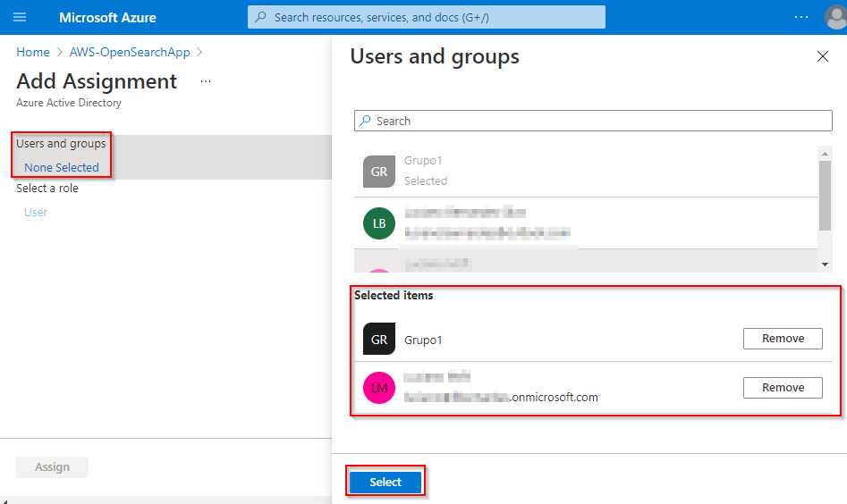The width and height of the screenshot is (847, 504).
Task: Click the grey GR avatar of Grupo1 in list
Action: [379, 172]
